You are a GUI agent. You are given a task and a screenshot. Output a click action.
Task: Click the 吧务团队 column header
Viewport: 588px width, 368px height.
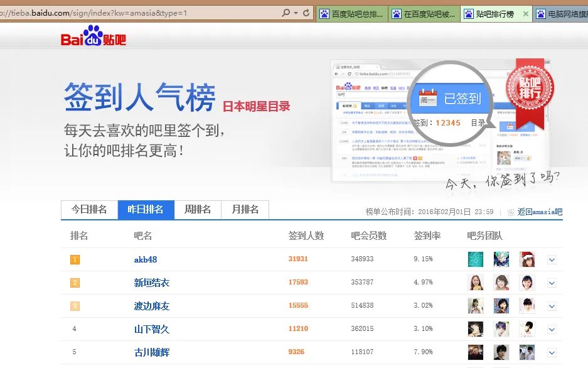pyautogui.click(x=484, y=236)
